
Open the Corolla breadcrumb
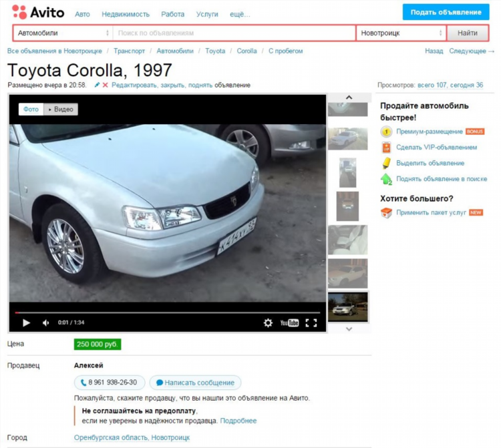(x=246, y=51)
